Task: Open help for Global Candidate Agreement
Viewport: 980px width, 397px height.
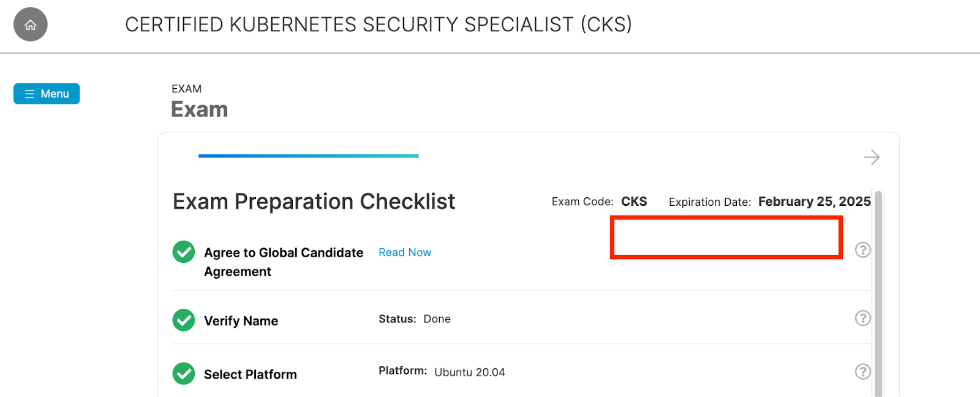Action: tap(863, 250)
